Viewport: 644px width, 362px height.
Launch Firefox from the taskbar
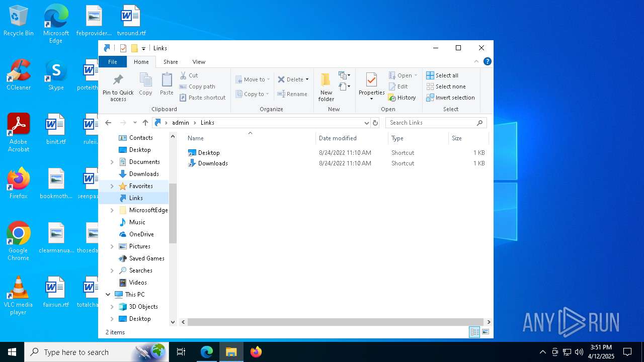[x=256, y=352]
